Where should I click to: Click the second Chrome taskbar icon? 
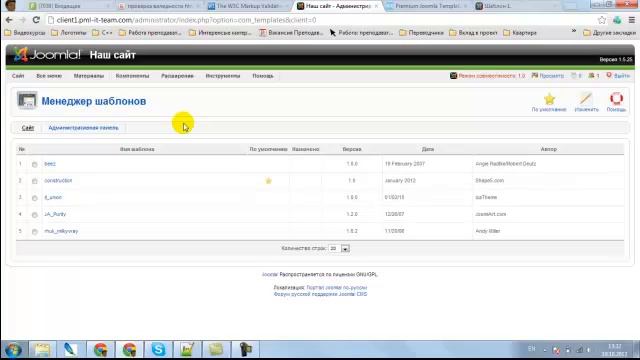129,350
